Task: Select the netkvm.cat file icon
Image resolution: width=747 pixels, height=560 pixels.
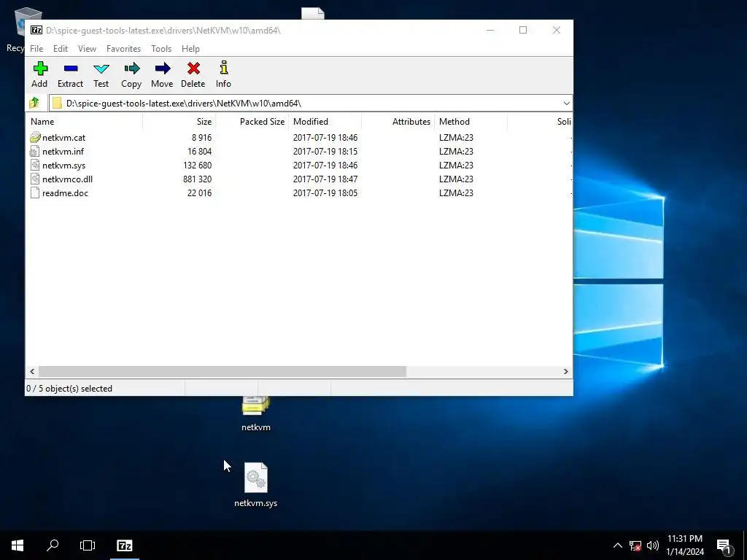Action: click(35, 138)
